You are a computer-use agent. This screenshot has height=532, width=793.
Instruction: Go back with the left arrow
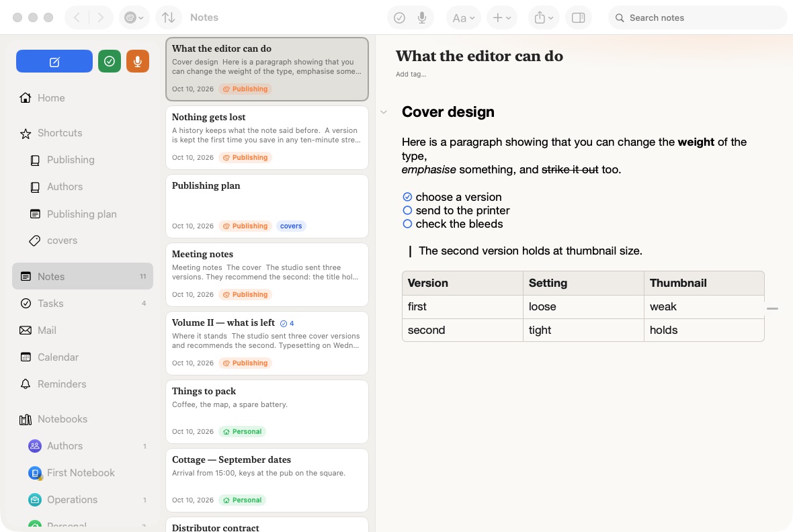77,17
